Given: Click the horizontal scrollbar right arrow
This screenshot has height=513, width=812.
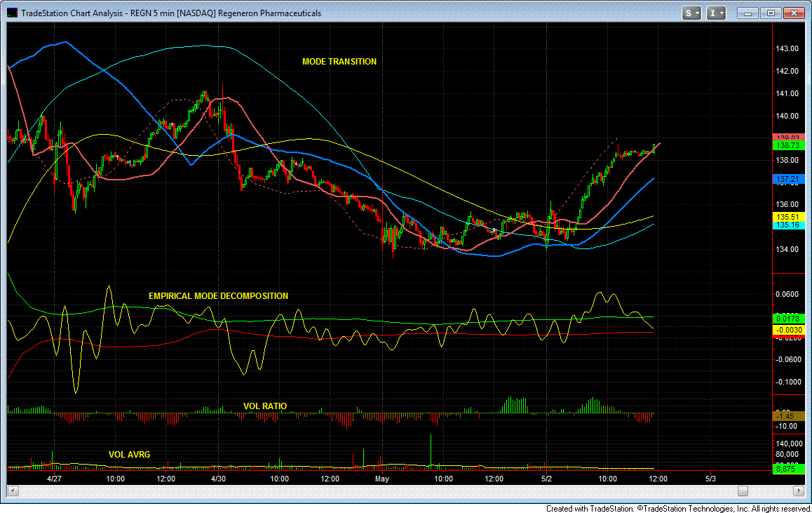Looking at the screenshot, I should click(799, 491).
